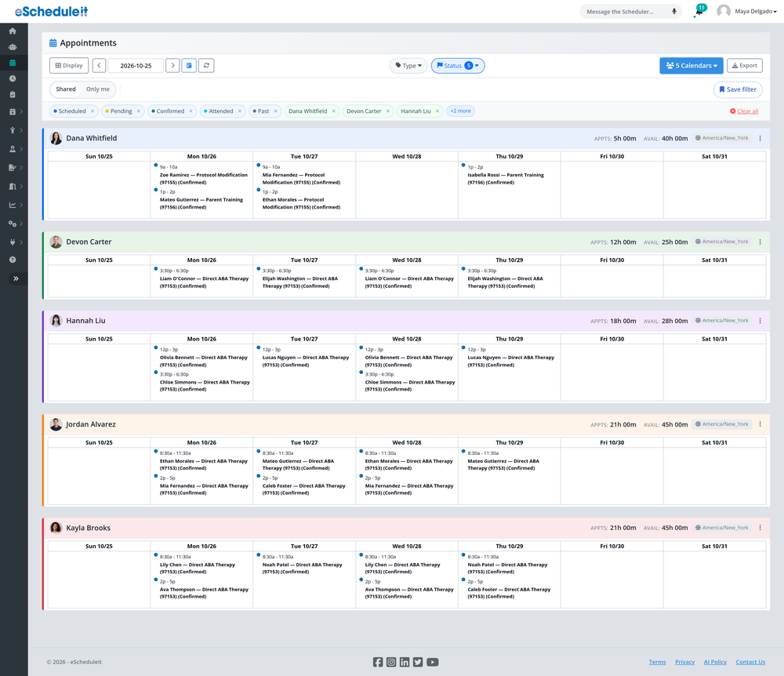
Task: Select the Only me filter toggle
Action: click(x=97, y=89)
